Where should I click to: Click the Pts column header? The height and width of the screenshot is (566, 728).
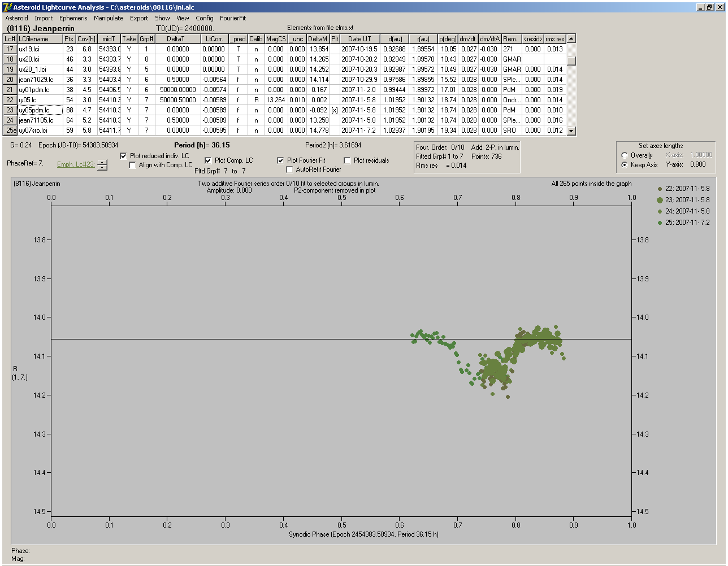[x=69, y=39]
